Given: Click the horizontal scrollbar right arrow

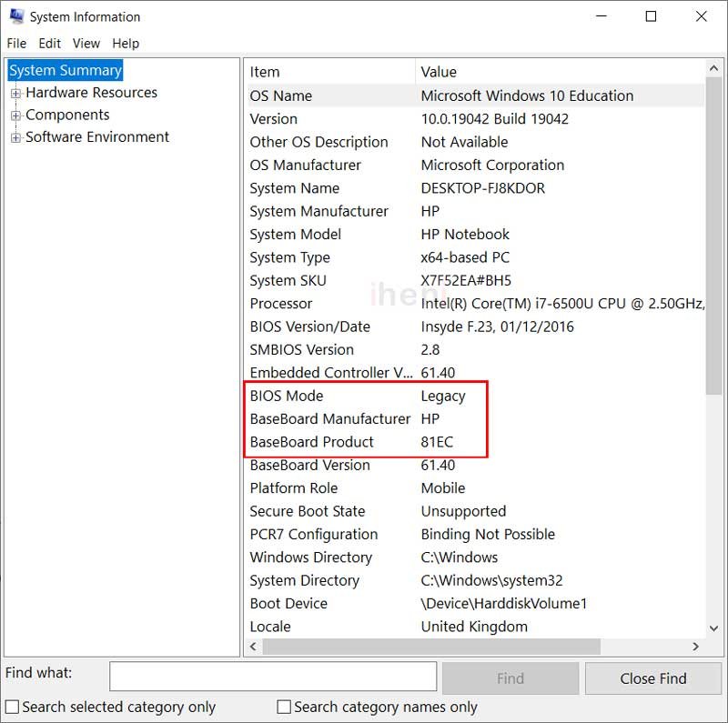Looking at the screenshot, I should 695,647.
